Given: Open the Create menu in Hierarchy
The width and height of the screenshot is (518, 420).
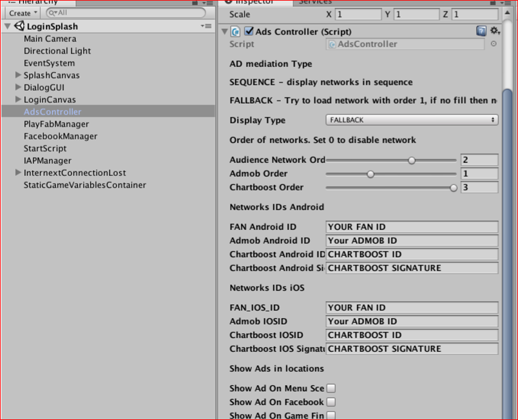Looking at the screenshot, I should [x=23, y=13].
